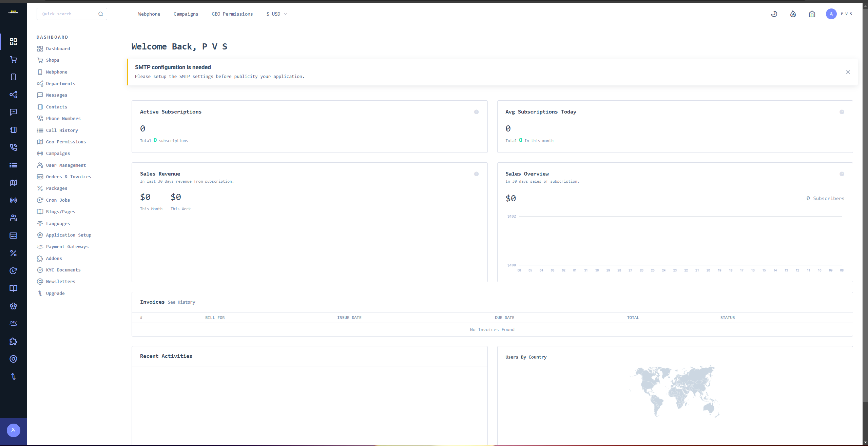Select GEO Permissions in top navigation
The width and height of the screenshot is (868, 446).
pyautogui.click(x=232, y=14)
